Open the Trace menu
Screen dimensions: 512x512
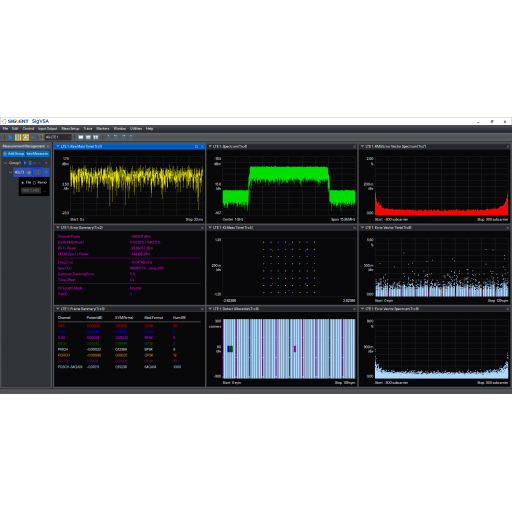(x=88, y=129)
